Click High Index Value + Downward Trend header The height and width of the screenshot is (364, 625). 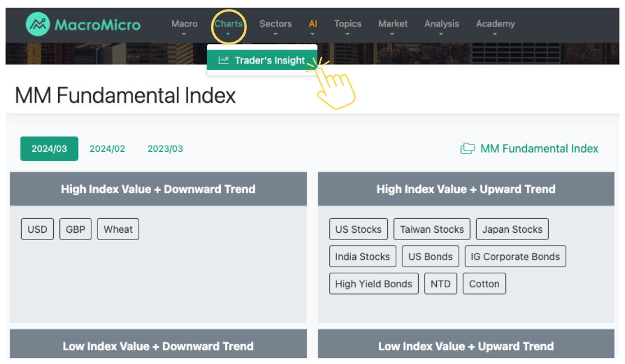click(x=159, y=189)
